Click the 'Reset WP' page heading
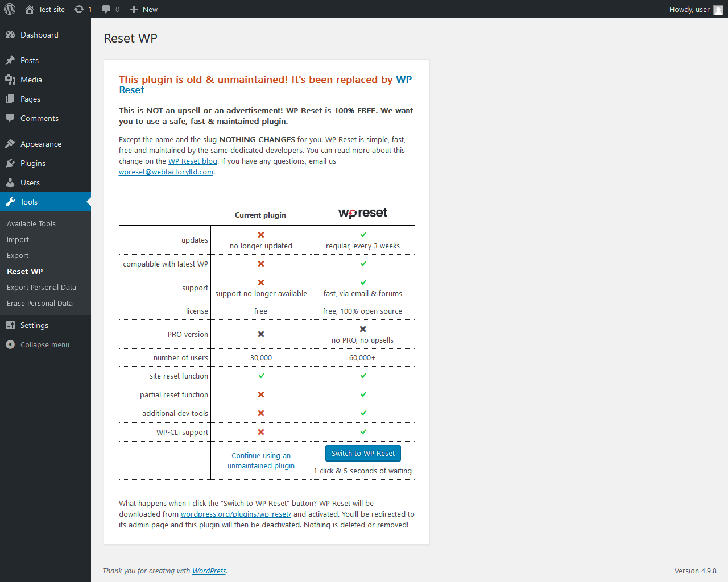This screenshot has width=728, height=582. (130, 38)
